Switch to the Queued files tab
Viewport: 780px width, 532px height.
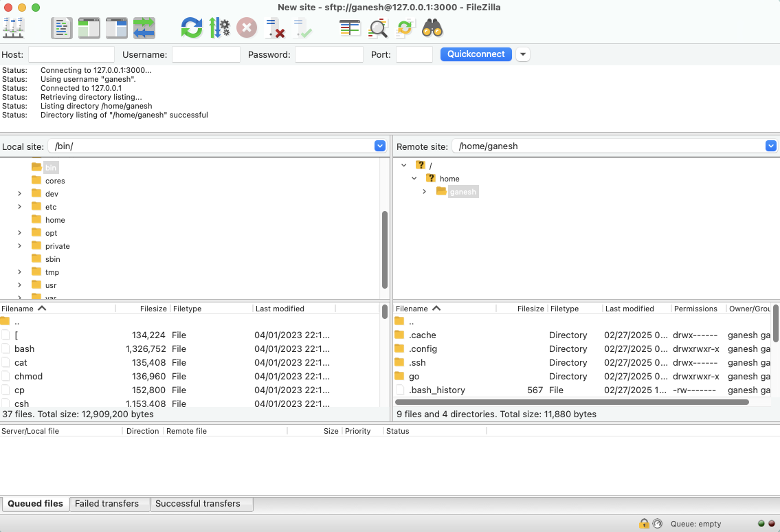click(35, 504)
